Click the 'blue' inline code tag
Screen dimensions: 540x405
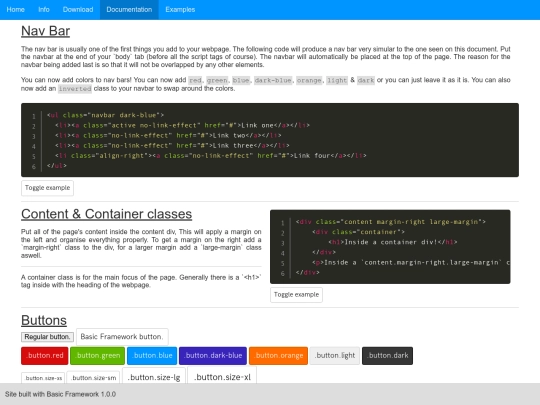241,80
